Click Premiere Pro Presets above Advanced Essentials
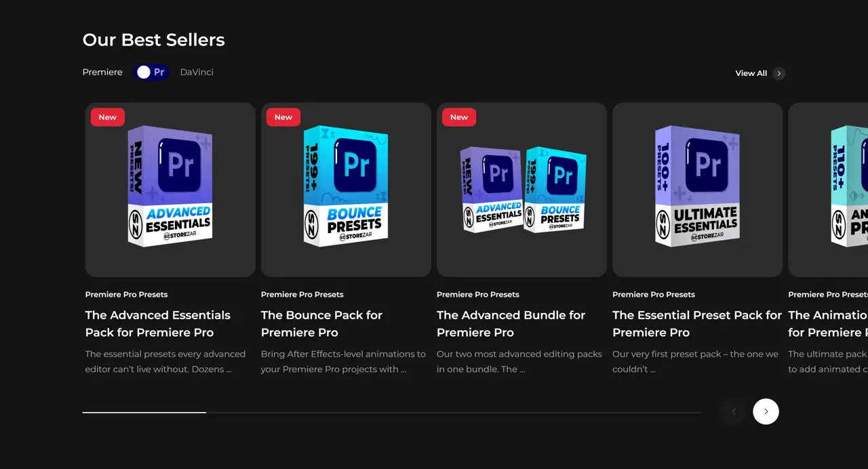The image size is (868, 469). 127,294
